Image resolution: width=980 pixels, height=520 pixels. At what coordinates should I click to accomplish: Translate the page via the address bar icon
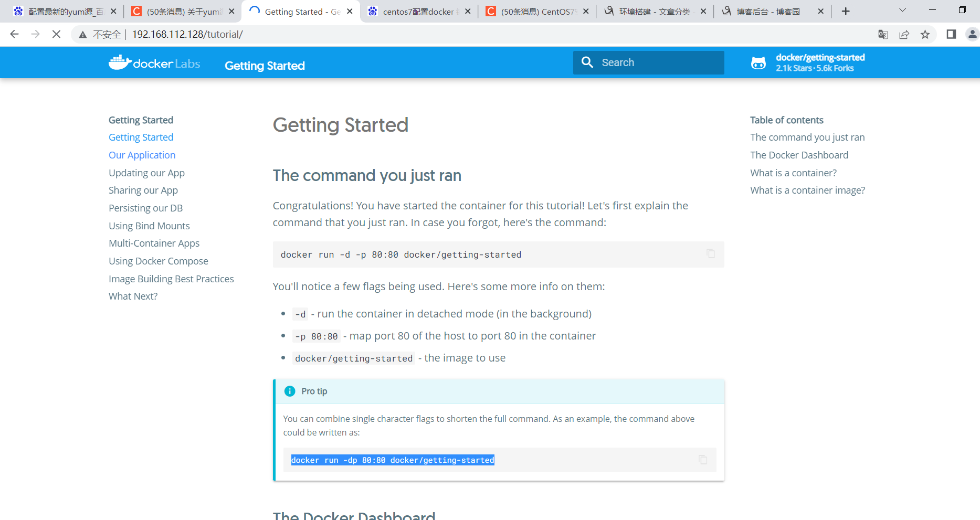(x=882, y=34)
